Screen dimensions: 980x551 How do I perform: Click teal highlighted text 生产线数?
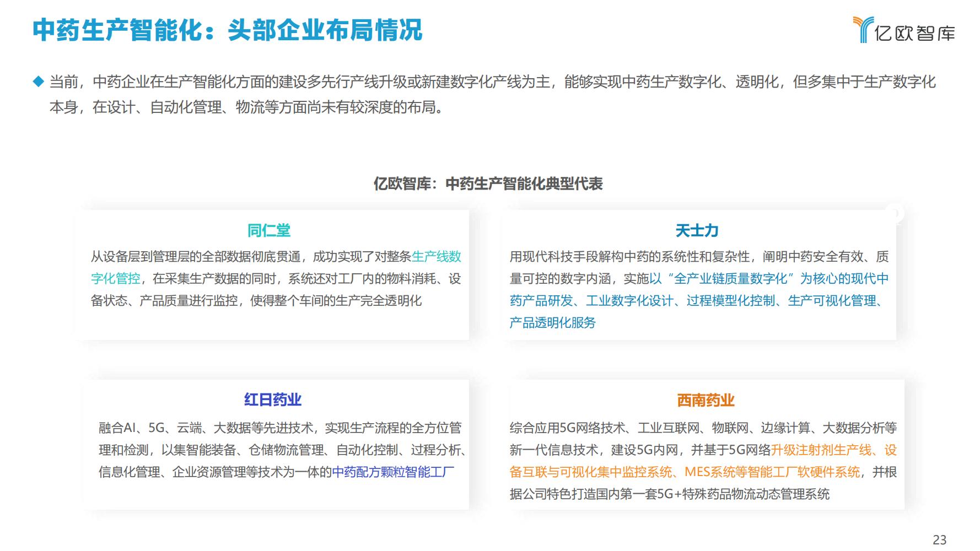click(437, 257)
